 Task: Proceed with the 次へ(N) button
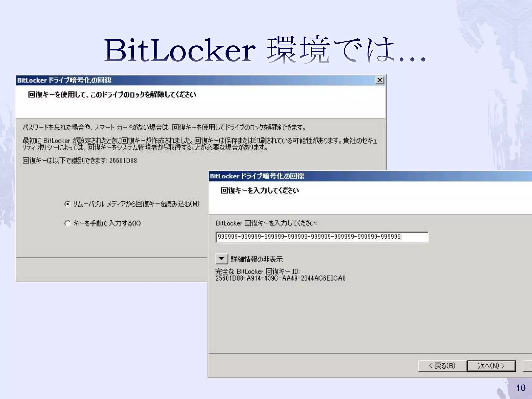tap(491, 366)
